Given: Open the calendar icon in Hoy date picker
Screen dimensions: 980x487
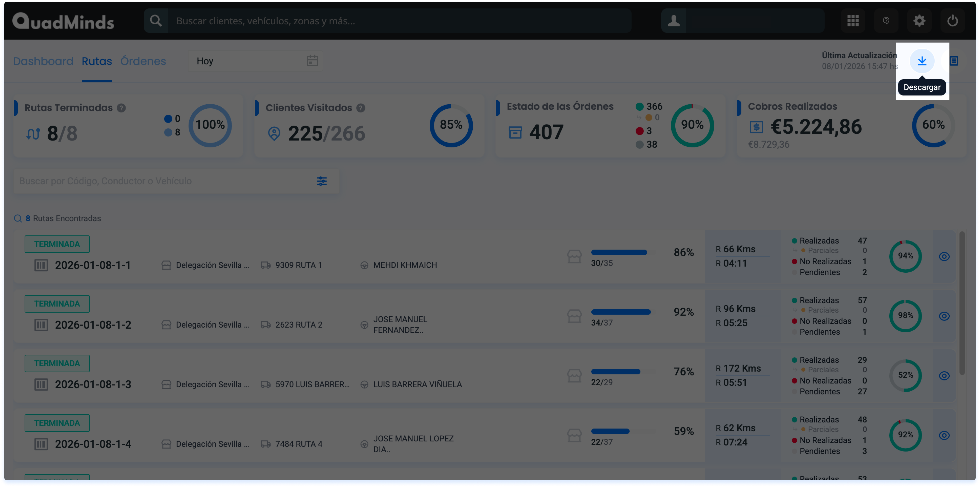Looking at the screenshot, I should coord(312,61).
